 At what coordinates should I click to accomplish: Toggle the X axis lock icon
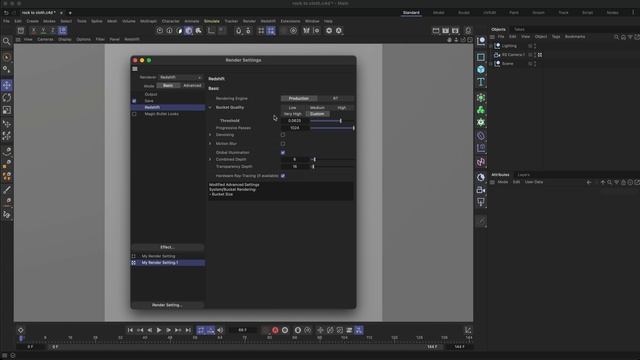(x=33, y=31)
